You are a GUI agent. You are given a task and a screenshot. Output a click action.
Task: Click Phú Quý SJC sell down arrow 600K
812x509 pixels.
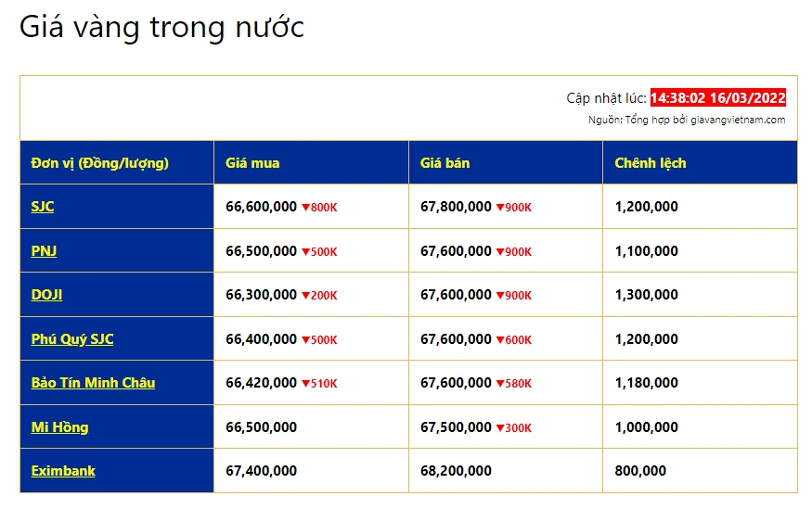(513, 340)
